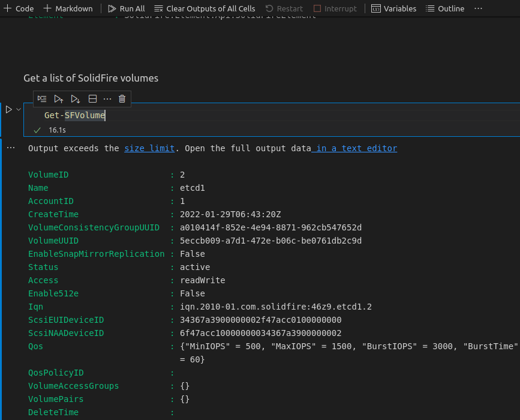Image resolution: width=520 pixels, height=420 pixels.
Task: Click the QosPolicyID label
Action: (x=56, y=373)
